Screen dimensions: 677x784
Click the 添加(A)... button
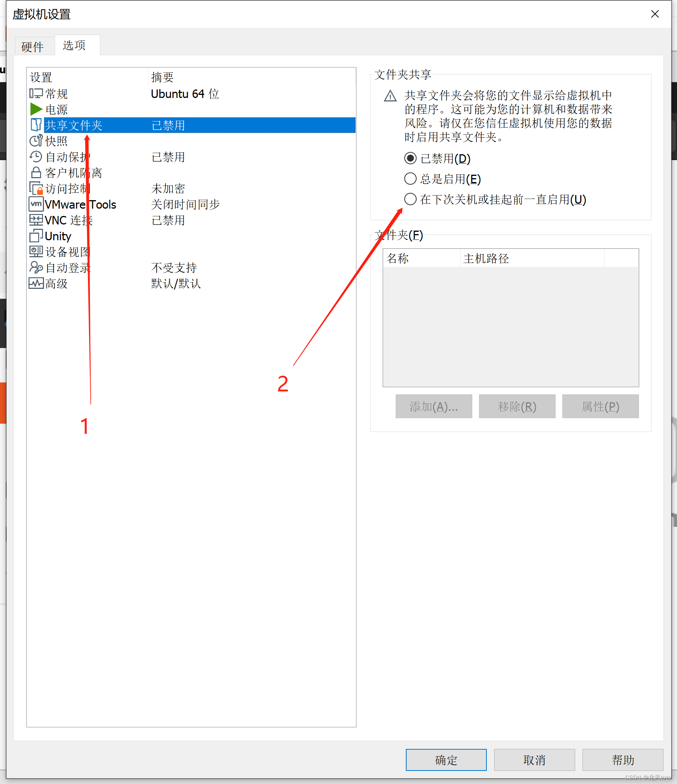[434, 406]
